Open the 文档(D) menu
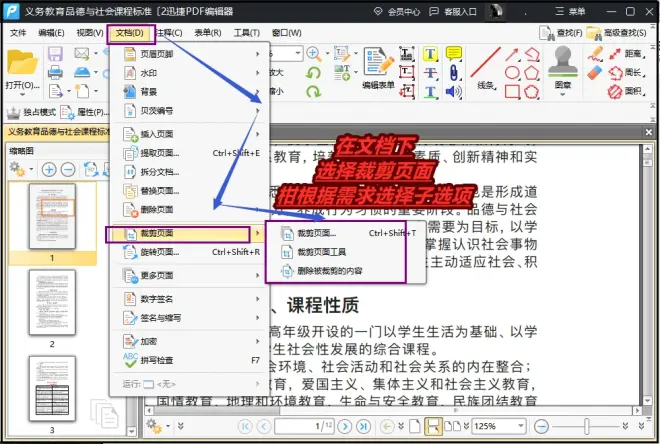This screenshot has height=444, width=660. click(130, 33)
